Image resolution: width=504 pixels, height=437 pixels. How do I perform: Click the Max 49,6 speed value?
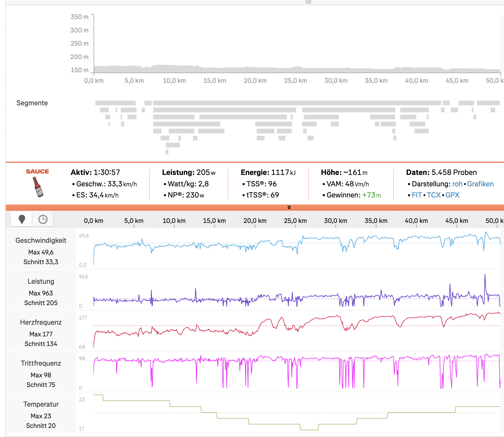[x=41, y=252]
